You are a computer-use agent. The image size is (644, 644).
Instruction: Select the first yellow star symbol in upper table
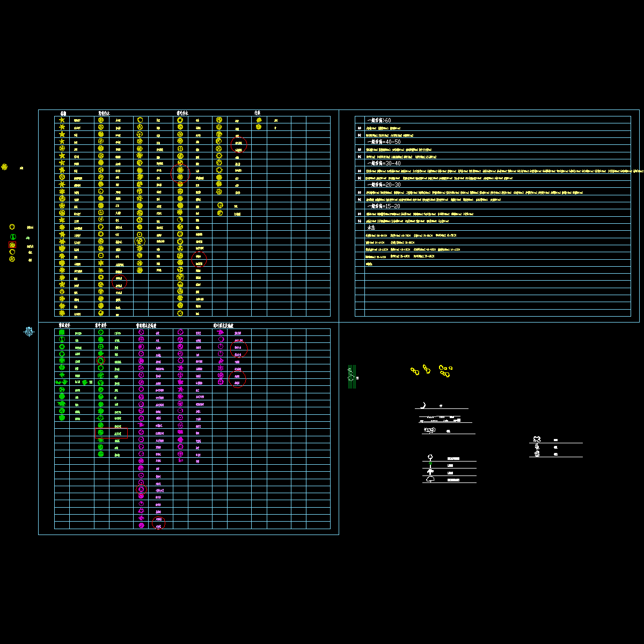tap(62, 120)
